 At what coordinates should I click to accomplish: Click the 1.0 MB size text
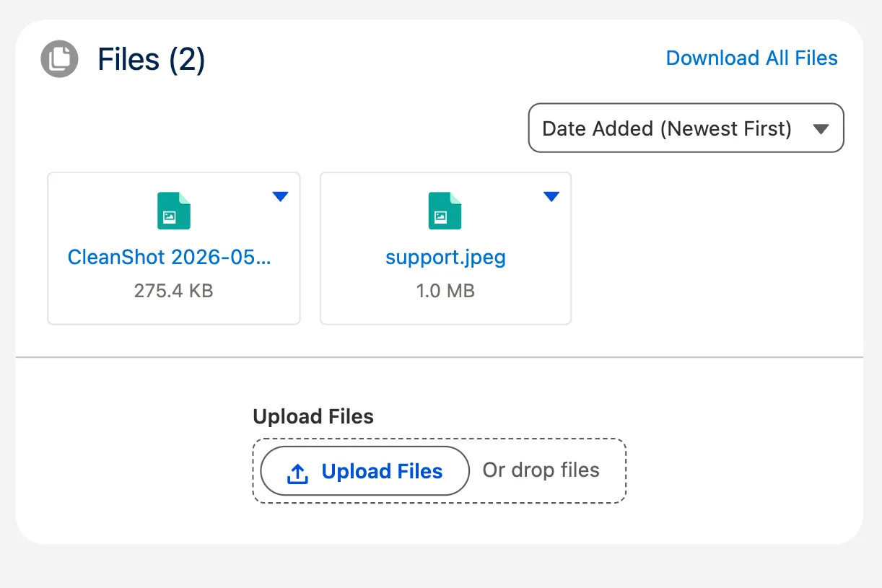(445, 291)
